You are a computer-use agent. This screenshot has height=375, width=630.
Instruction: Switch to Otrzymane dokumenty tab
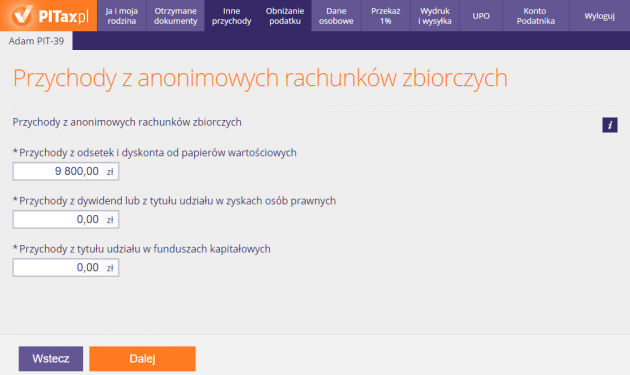[176, 16]
